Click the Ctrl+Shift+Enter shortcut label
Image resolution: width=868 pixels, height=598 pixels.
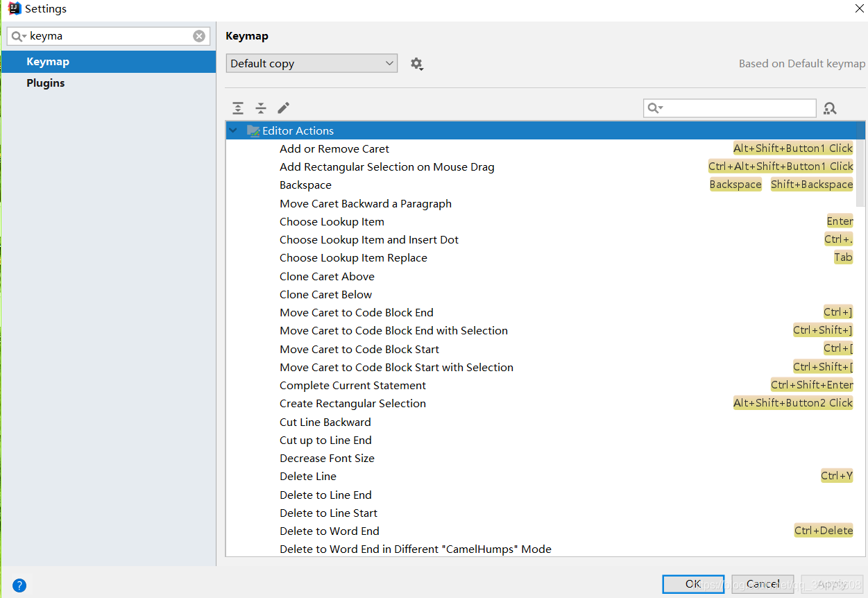pyautogui.click(x=812, y=384)
